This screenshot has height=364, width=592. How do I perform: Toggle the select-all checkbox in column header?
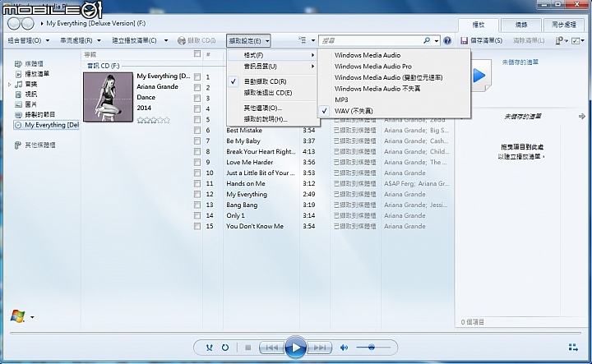pos(197,54)
